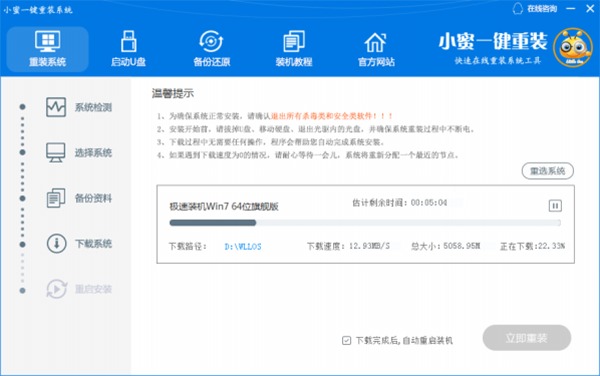Select the 选择系统 monitor icon
The height and width of the screenshot is (376, 600).
click(56, 152)
